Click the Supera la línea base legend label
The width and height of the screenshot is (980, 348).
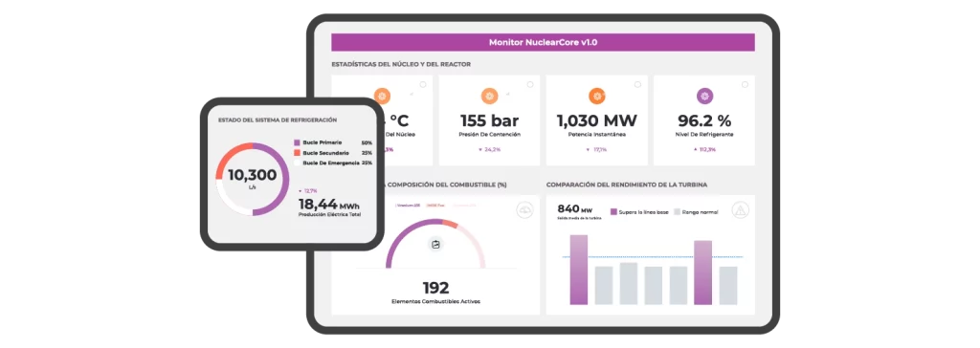tap(644, 212)
